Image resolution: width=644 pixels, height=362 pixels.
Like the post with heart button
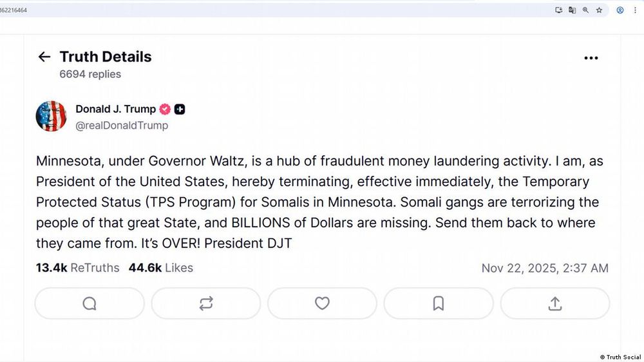click(322, 303)
